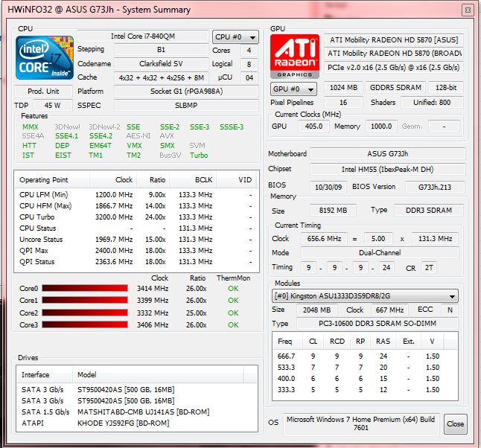
Task: Select the 400.0 frequency timing row
Action: (365, 378)
